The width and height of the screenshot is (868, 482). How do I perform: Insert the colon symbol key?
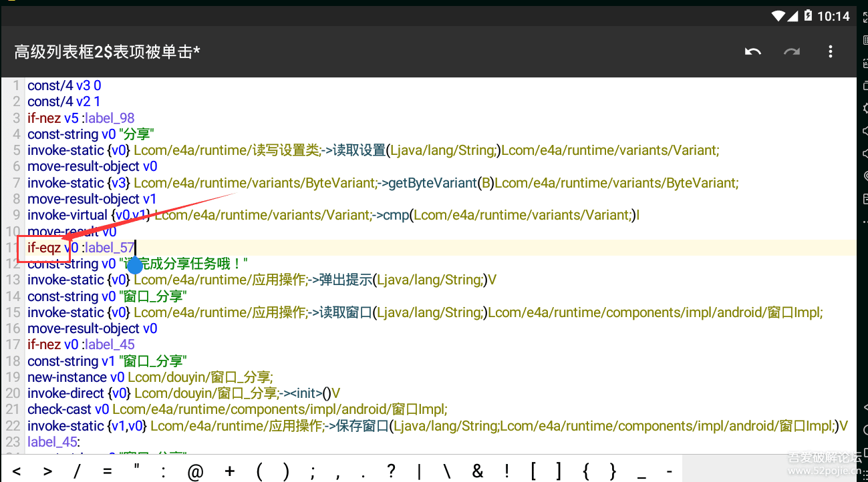(x=163, y=473)
